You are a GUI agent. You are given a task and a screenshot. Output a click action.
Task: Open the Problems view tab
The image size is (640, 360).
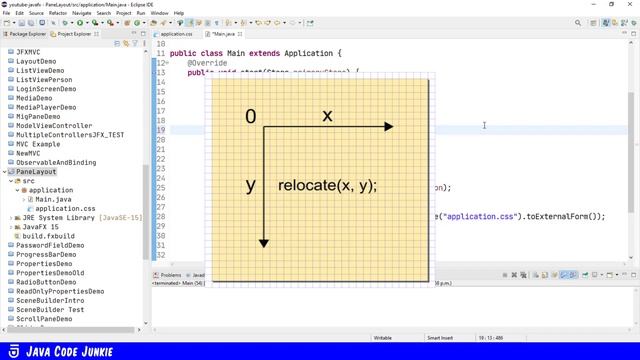coord(167,275)
